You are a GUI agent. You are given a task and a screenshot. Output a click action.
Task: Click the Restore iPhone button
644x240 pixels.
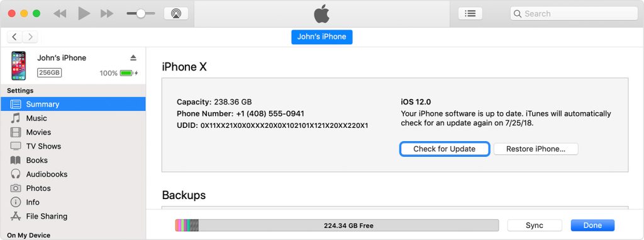point(536,149)
